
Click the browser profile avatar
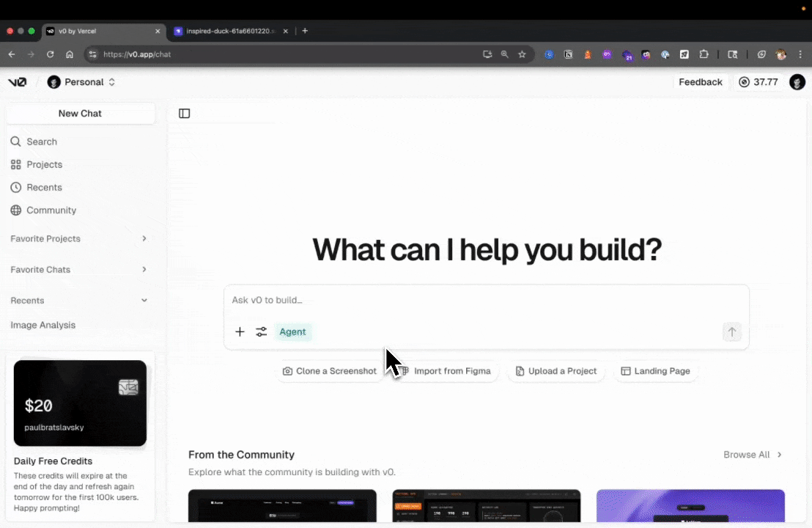point(781,54)
